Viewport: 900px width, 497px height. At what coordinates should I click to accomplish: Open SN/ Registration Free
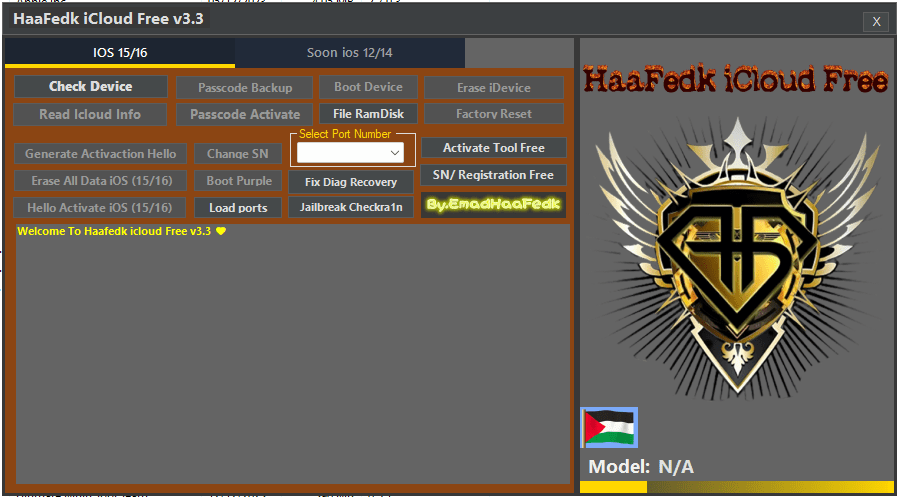(x=494, y=175)
